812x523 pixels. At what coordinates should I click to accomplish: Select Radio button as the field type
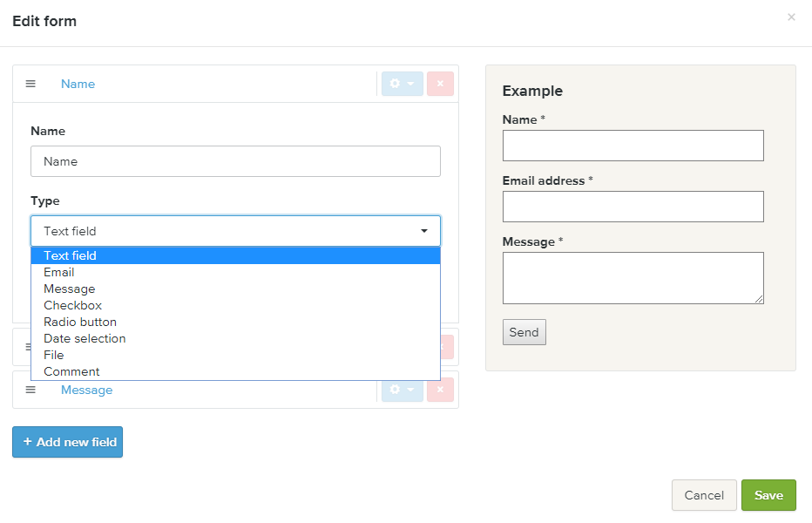pos(80,322)
